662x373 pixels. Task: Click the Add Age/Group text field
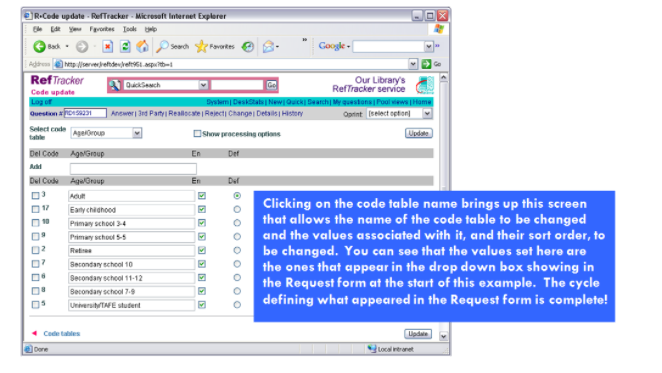[x=133, y=169]
